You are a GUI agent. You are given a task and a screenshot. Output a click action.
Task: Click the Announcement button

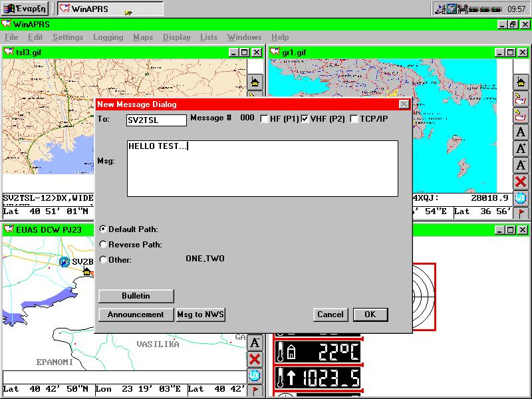(x=136, y=315)
